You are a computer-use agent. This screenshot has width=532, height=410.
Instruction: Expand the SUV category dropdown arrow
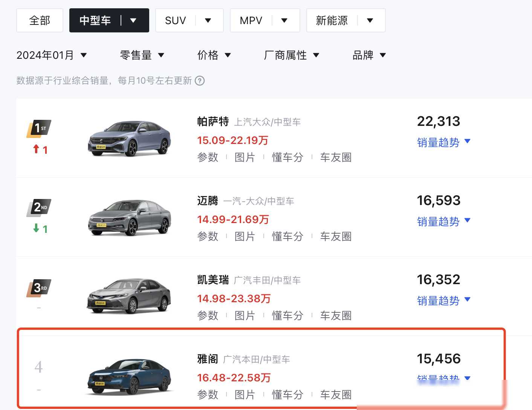click(208, 20)
